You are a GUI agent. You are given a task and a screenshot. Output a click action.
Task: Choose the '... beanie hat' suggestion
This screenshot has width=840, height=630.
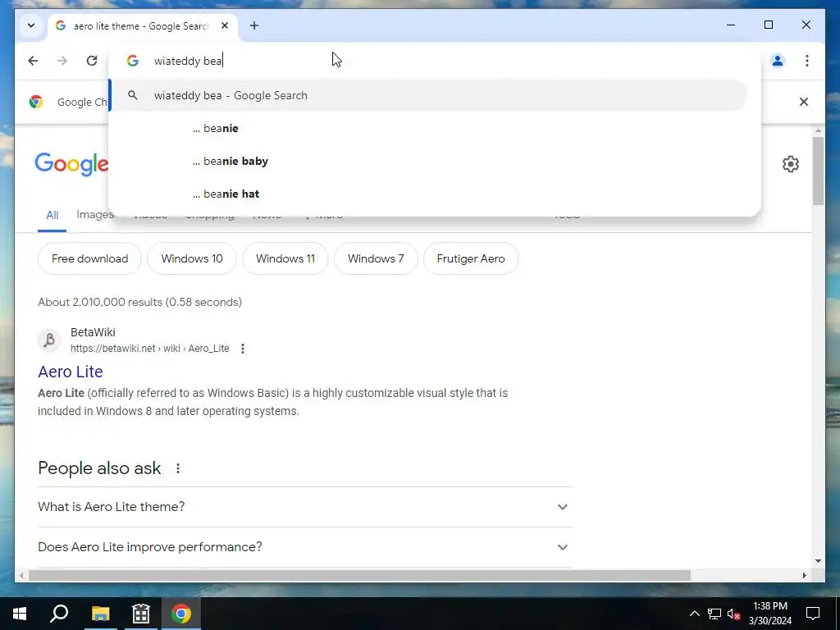coord(428,194)
